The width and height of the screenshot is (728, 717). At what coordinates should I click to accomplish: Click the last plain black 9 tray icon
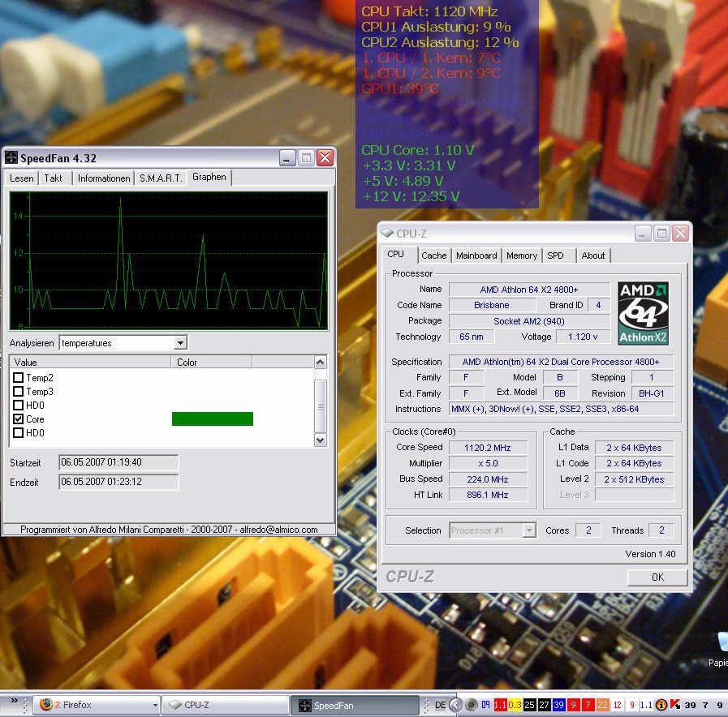click(720, 705)
